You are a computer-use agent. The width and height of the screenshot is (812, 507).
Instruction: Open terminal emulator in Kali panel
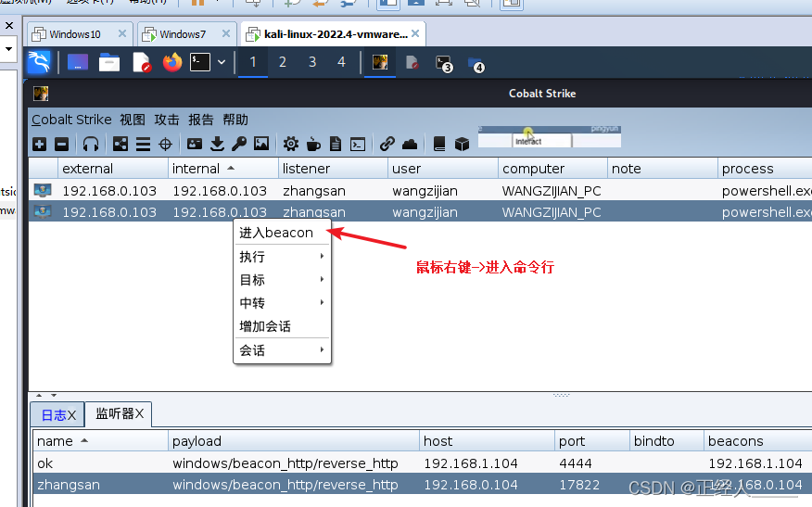click(200, 63)
